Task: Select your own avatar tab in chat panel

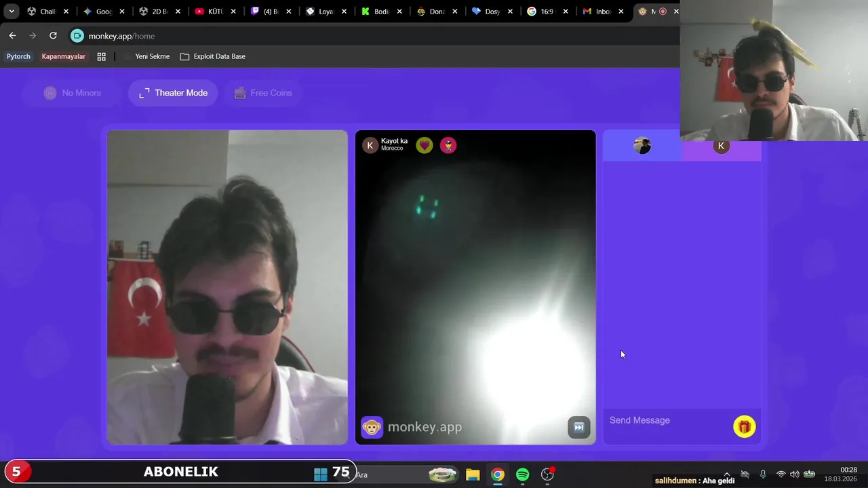Action: coord(642,146)
